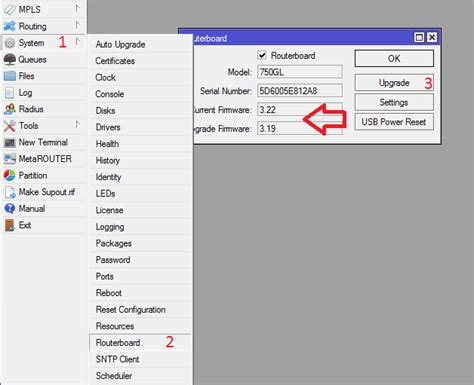Open Clock from System submenu
474x385 pixels.
click(140, 77)
